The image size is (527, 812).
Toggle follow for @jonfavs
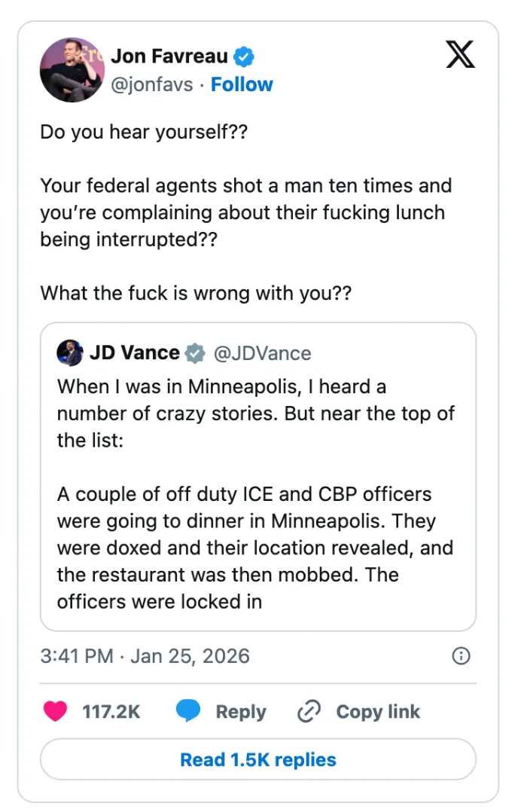click(242, 84)
